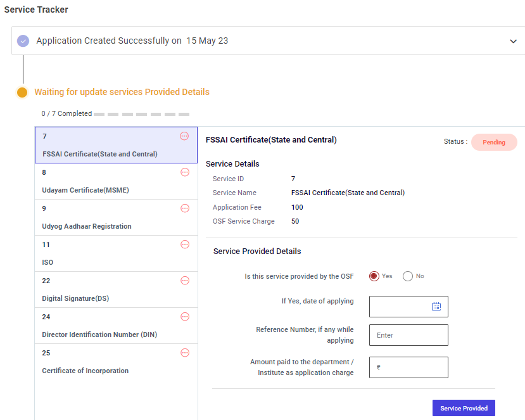Click pending icon on Udayam Certificate row

(185, 172)
